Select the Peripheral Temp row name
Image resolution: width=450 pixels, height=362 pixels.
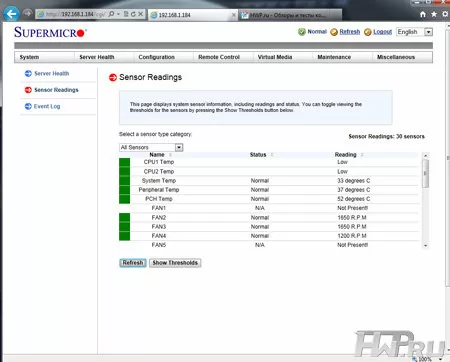[x=159, y=190]
